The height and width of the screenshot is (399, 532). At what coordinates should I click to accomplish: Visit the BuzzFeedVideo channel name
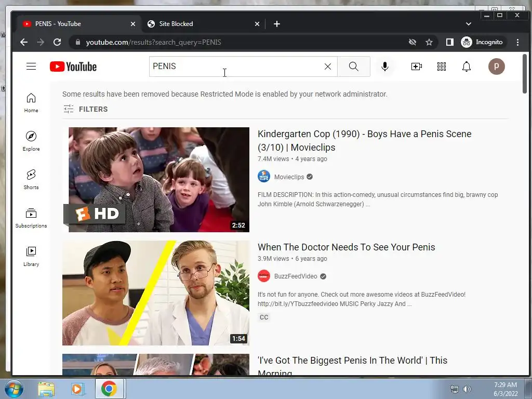296,276
